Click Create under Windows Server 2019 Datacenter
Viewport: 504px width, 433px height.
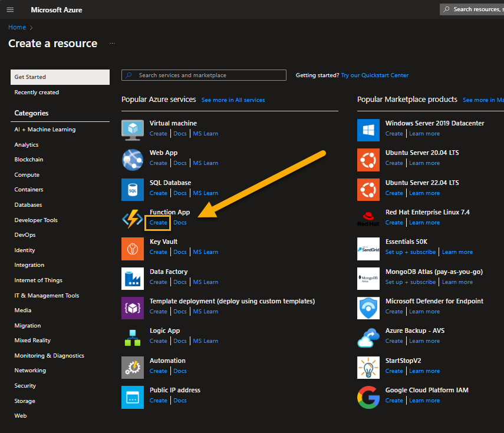pos(394,134)
